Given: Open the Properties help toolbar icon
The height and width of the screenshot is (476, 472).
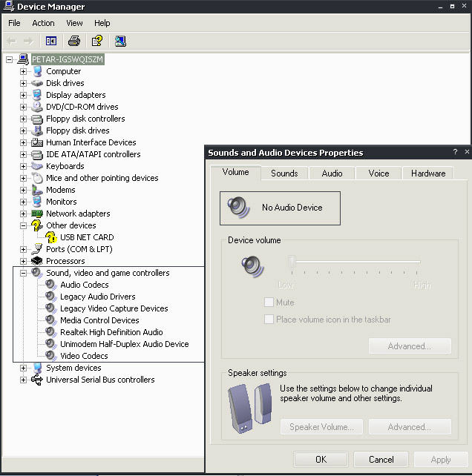Looking at the screenshot, I should tap(97, 41).
